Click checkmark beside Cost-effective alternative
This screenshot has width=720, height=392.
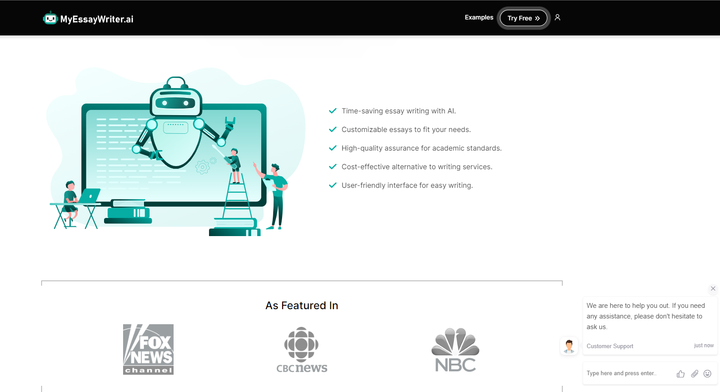click(x=333, y=167)
